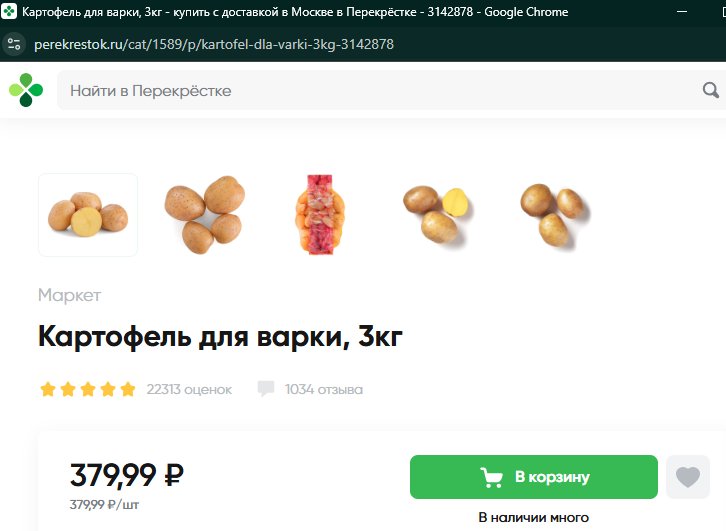The image size is (726, 531).
Task: Open the 22313 оценок ratings link
Action: coord(189,389)
